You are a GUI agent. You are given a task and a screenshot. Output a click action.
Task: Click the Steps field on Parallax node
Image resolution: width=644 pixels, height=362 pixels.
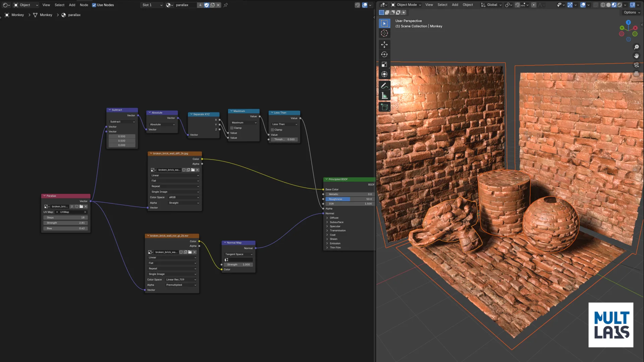point(66,218)
